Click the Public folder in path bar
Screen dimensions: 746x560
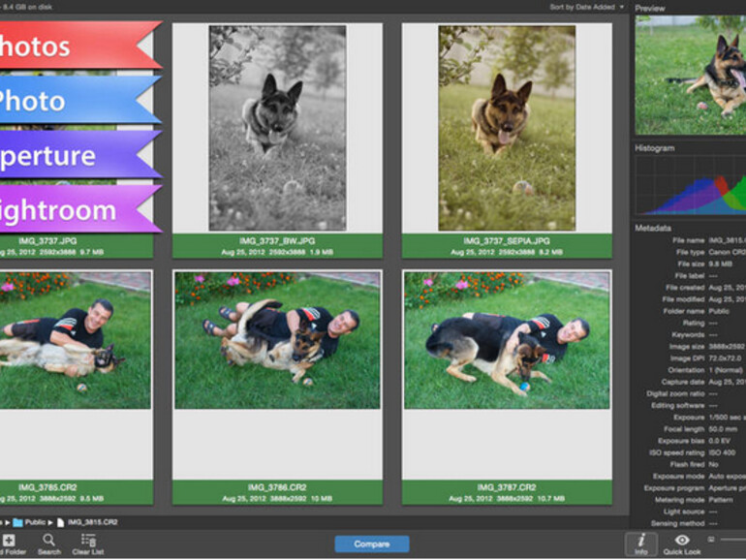point(29,522)
